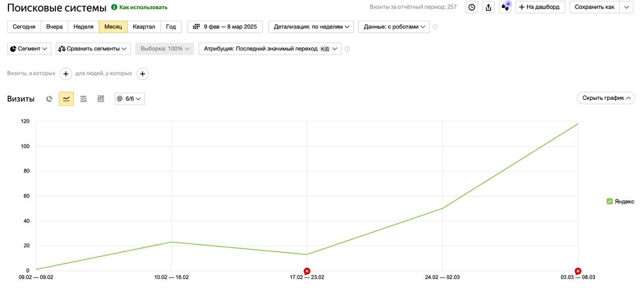
Task: Switch to the stacked areas chart icon
Action: pos(84,98)
